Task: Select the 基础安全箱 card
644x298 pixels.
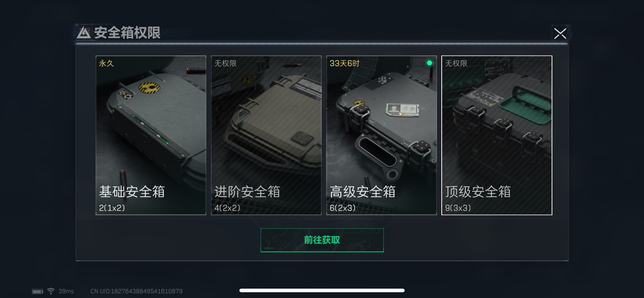Action: point(151,135)
